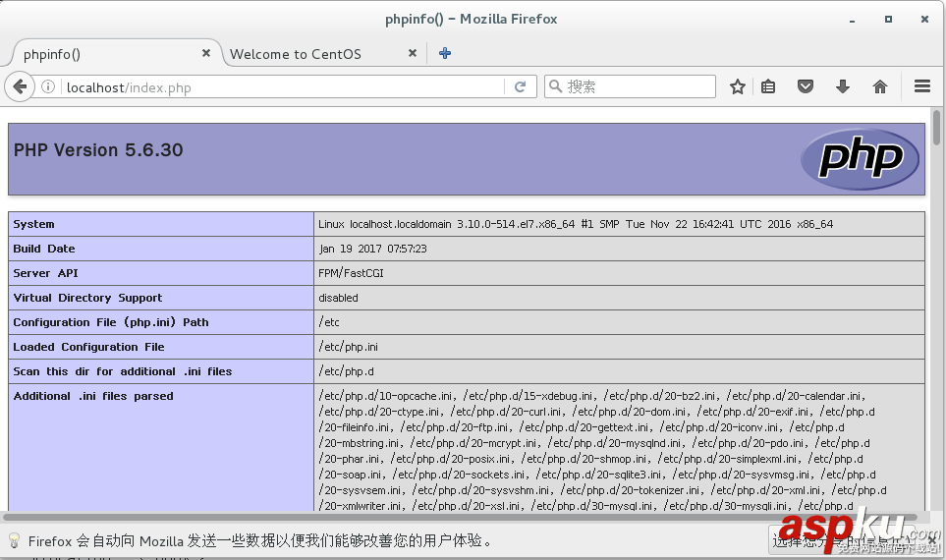946x560 pixels.
Task: Show your bookmarks list icon
Action: [x=768, y=86]
